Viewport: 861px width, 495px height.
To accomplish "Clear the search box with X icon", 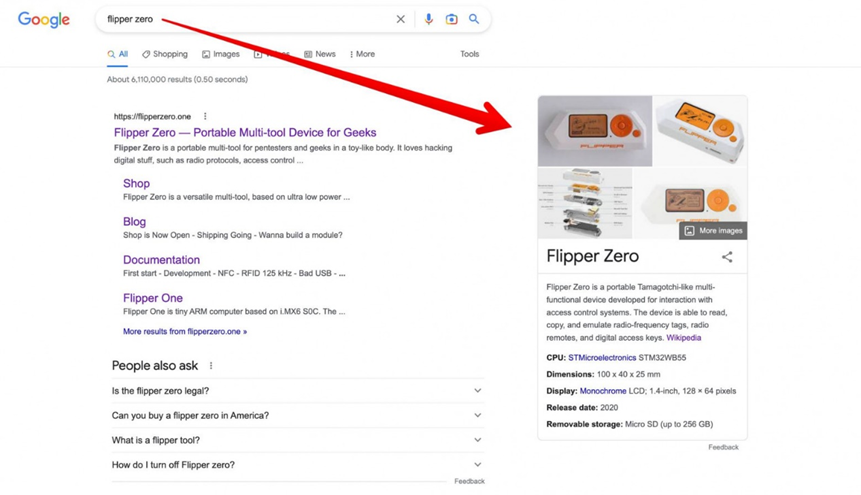I will click(x=401, y=19).
